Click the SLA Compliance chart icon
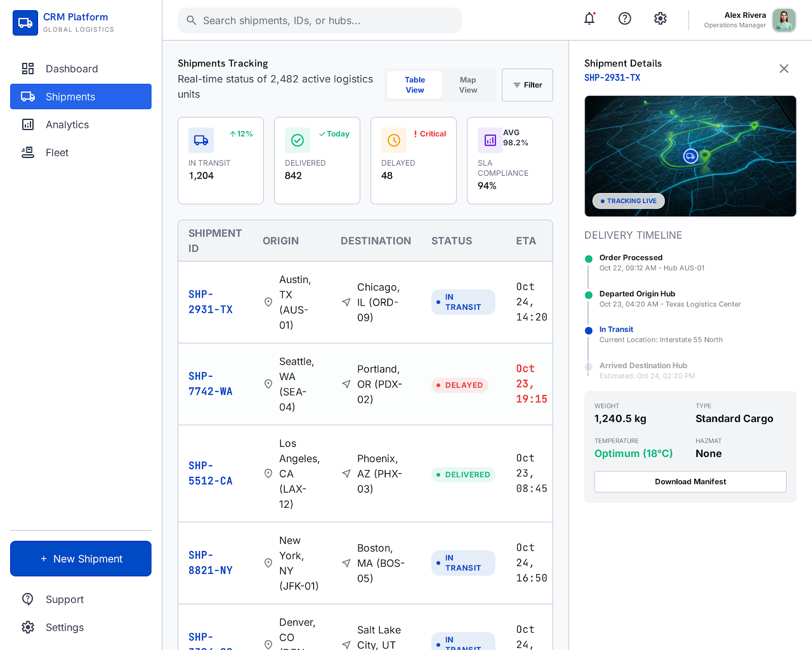This screenshot has width=812, height=650. [x=490, y=140]
